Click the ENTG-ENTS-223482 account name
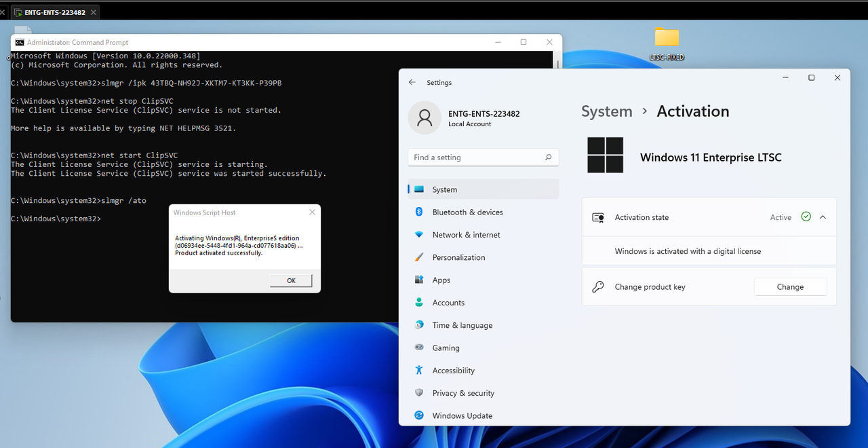The width and height of the screenshot is (868, 448). (484, 114)
